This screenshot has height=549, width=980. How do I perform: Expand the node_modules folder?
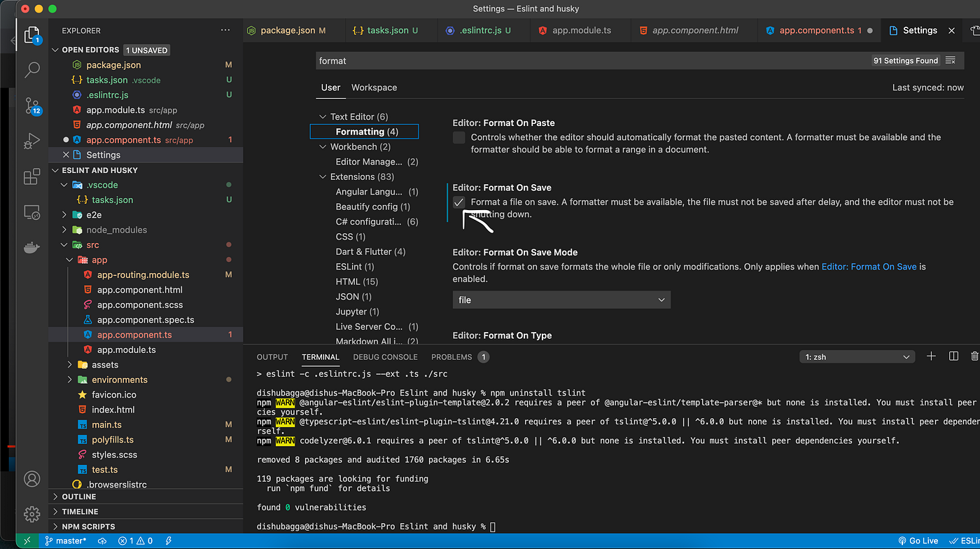click(x=116, y=230)
